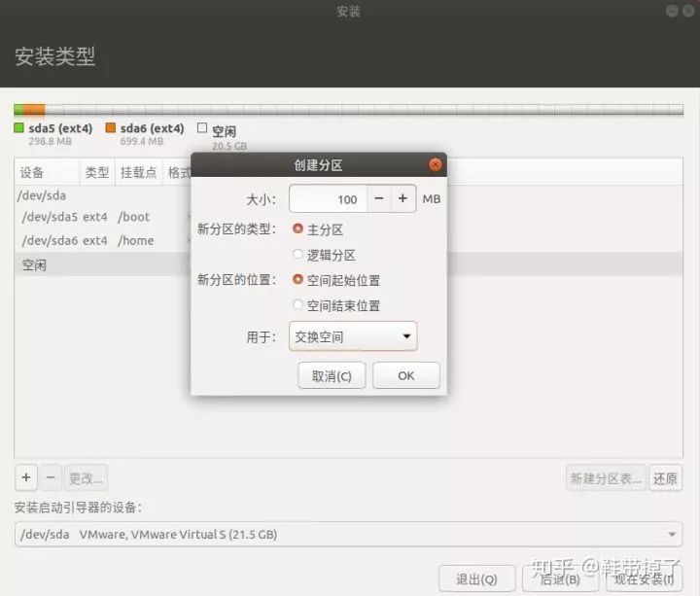Select 逻辑分区 radio button
Screen dimensions: 700x596
297,255
